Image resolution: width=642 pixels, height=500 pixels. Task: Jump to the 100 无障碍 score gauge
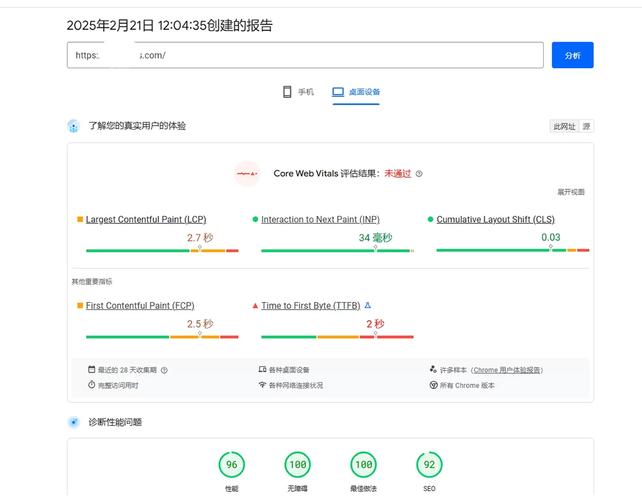[x=298, y=465]
